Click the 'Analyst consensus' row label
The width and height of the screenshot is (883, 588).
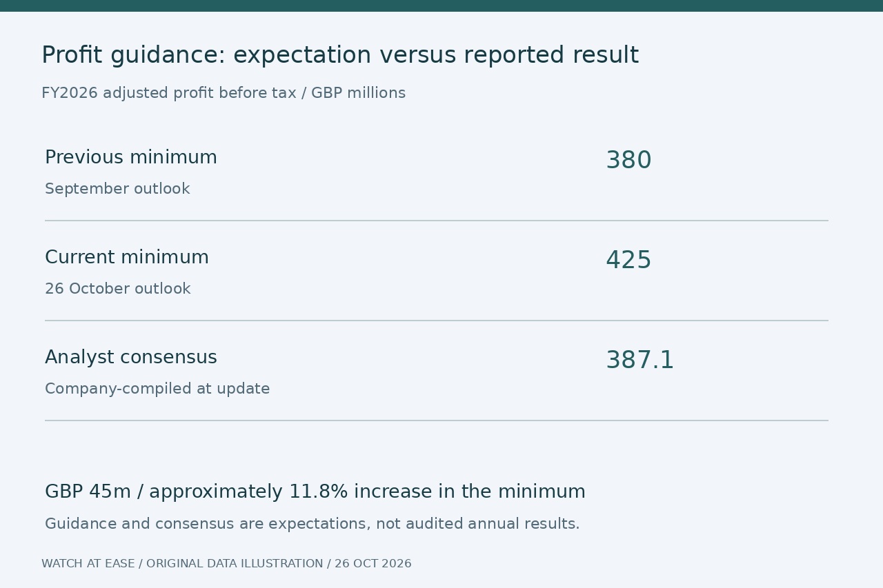131,357
